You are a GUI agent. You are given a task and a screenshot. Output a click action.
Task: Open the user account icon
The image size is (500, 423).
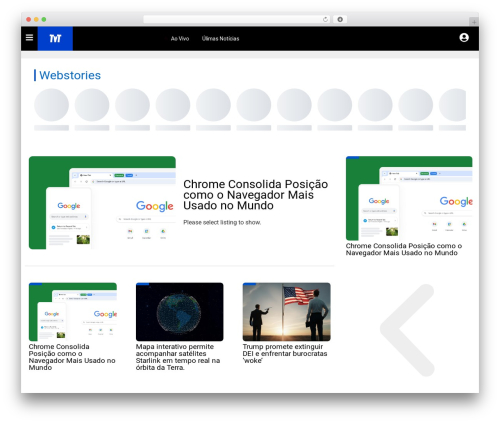click(x=464, y=38)
